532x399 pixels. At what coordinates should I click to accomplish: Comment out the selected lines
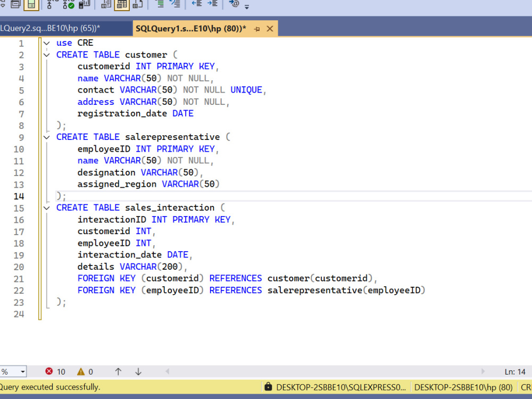pos(160,4)
